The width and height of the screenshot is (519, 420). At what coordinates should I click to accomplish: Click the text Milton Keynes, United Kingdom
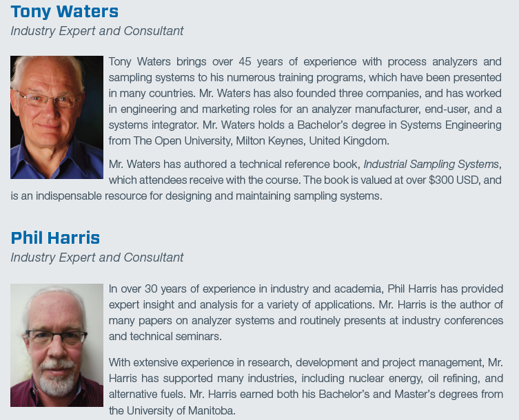[x=312, y=141]
